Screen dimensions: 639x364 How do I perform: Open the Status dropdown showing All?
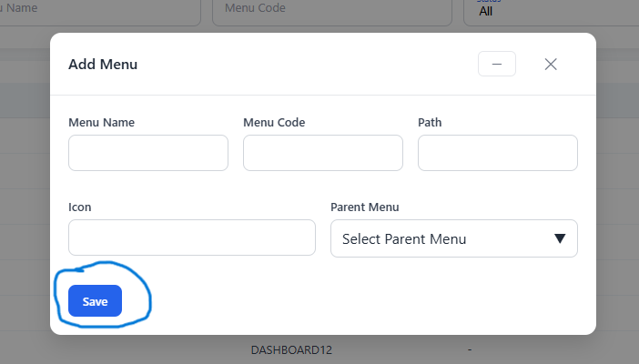(x=551, y=11)
